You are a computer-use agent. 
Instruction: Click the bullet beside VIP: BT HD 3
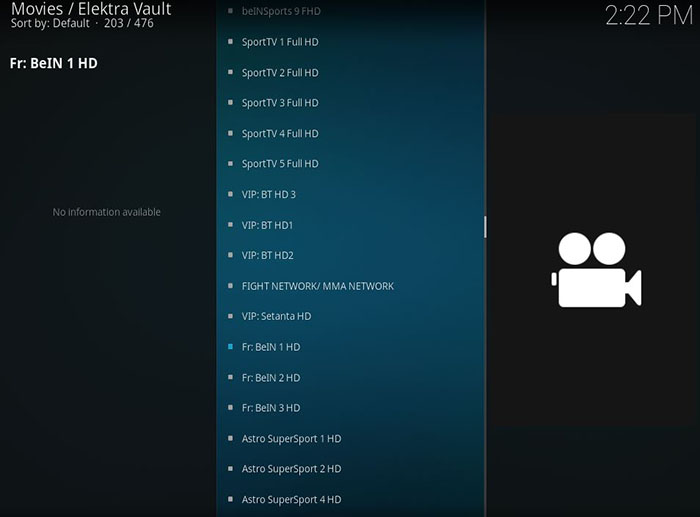(230, 194)
